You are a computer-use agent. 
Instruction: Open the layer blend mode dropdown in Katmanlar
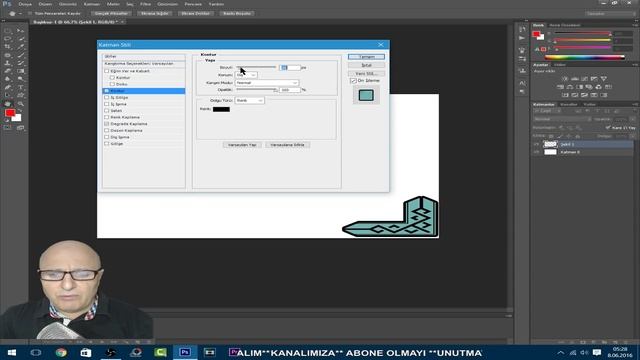(562, 119)
